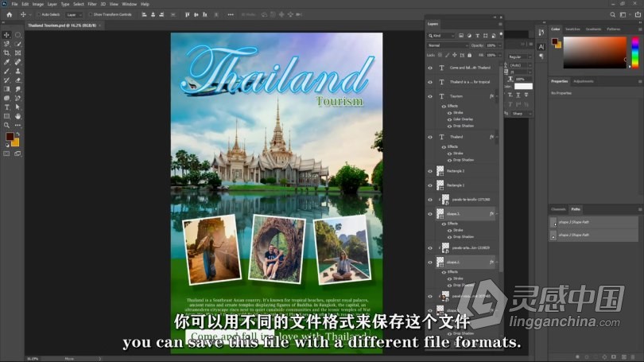Swap foreground and background colors arrow

[18, 134]
